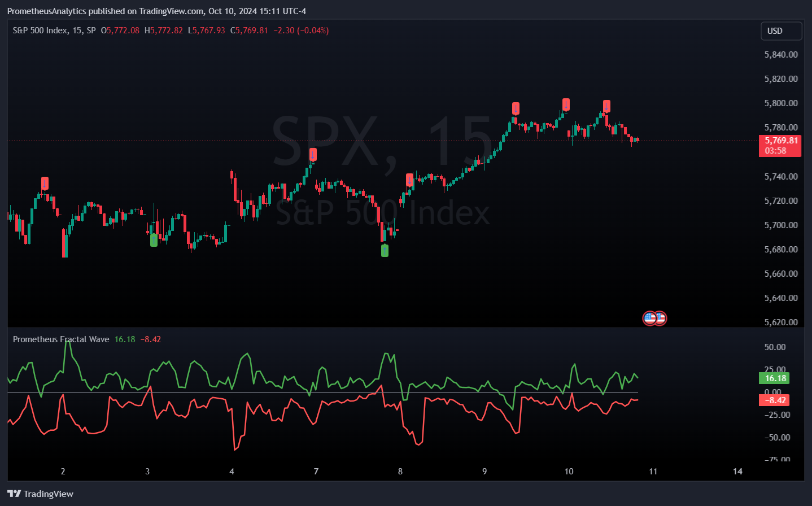
Task: Click the 5,700.00 price axis label
Action: [x=781, y=225]
